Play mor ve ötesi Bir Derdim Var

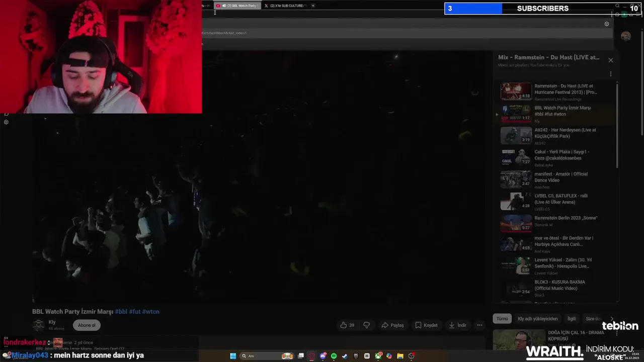(556, 245)
